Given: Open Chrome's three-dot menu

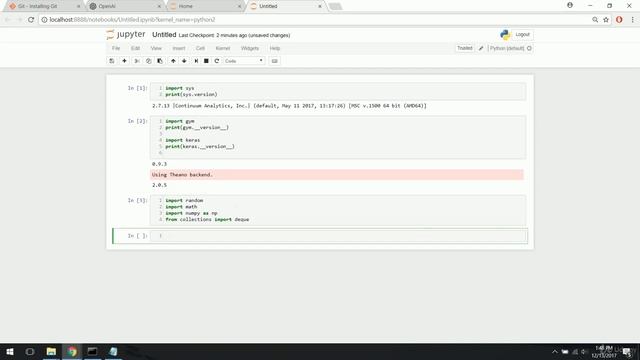Looking at the screenshot, I should (633, 20).
